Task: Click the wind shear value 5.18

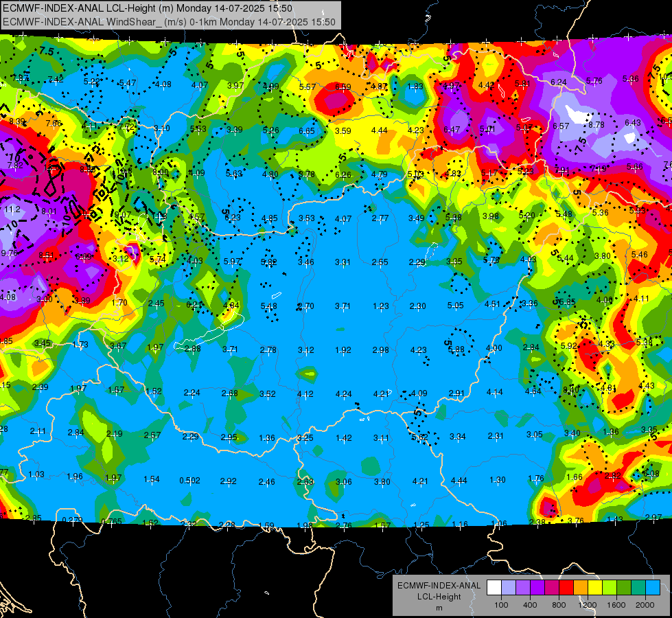Action: point(268,306)
